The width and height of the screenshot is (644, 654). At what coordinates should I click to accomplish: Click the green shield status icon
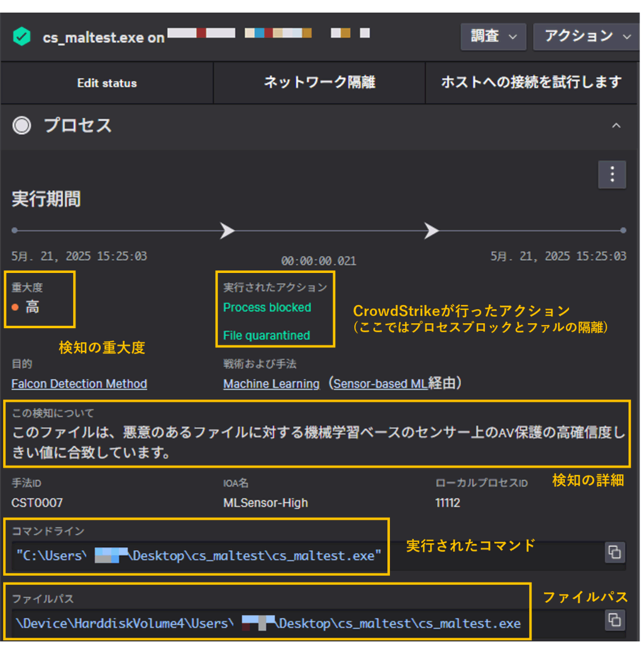(21, 36)
